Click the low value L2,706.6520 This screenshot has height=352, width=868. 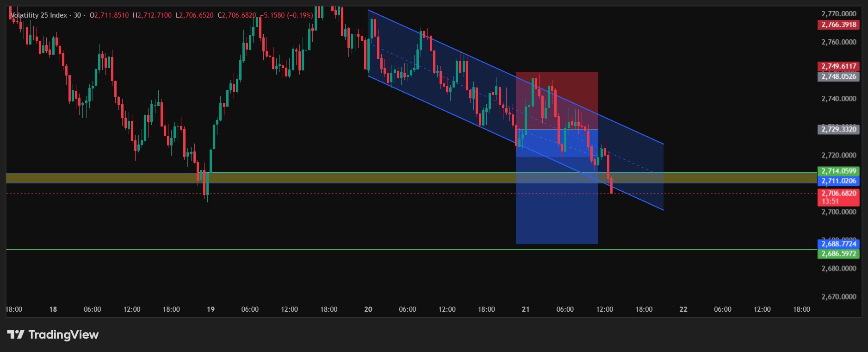click(x=195, y=15)
